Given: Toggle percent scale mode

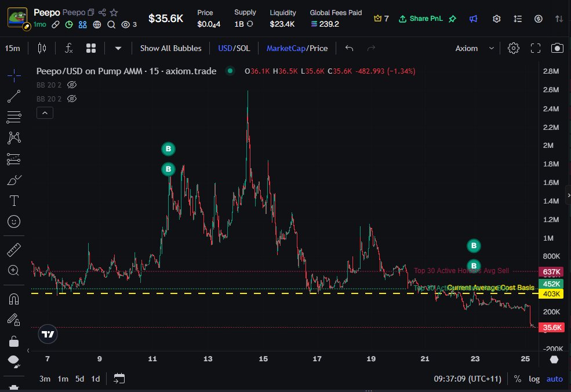Looking at the screenshot, I should (518, 379).
